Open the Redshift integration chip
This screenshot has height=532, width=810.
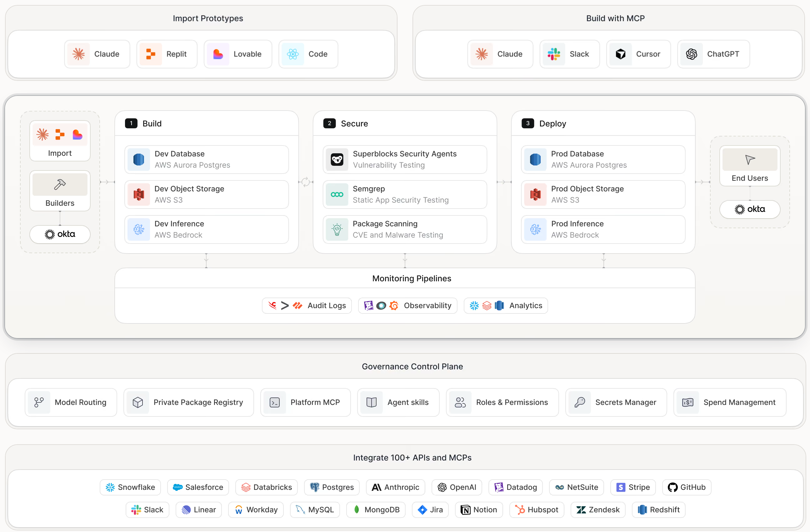tap(658, 510)
